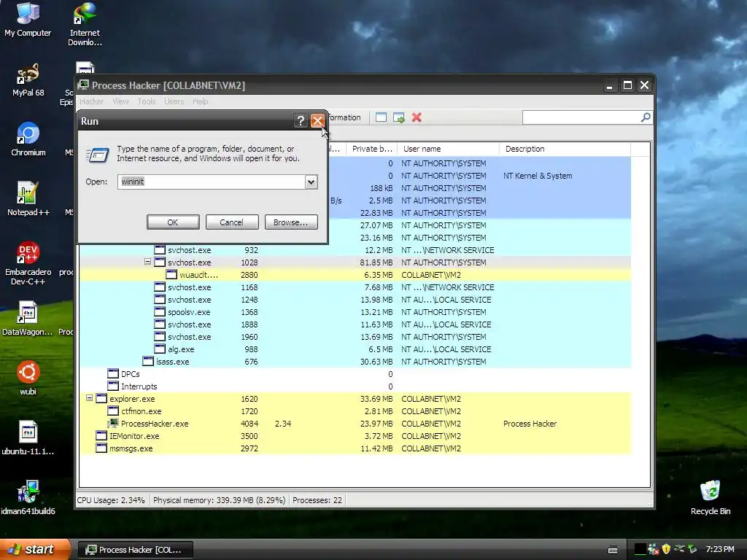Click the green IDM tray icon next to clock
This screenshot has width=747, height=560.
[693, 549]
